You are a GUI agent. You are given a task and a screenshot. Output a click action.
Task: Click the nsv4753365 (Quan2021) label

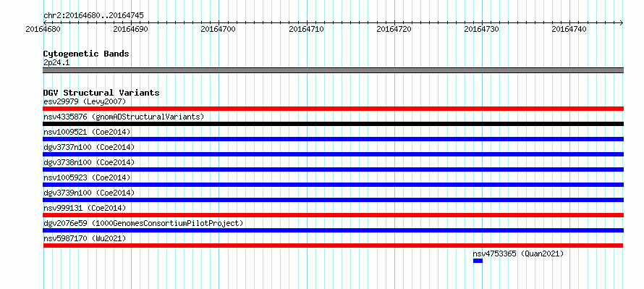point(518,254)
